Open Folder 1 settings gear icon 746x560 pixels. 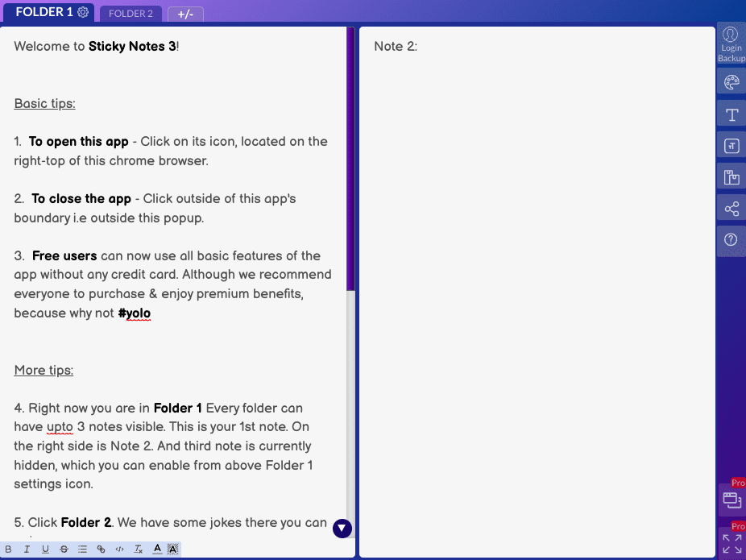[83, 12]
